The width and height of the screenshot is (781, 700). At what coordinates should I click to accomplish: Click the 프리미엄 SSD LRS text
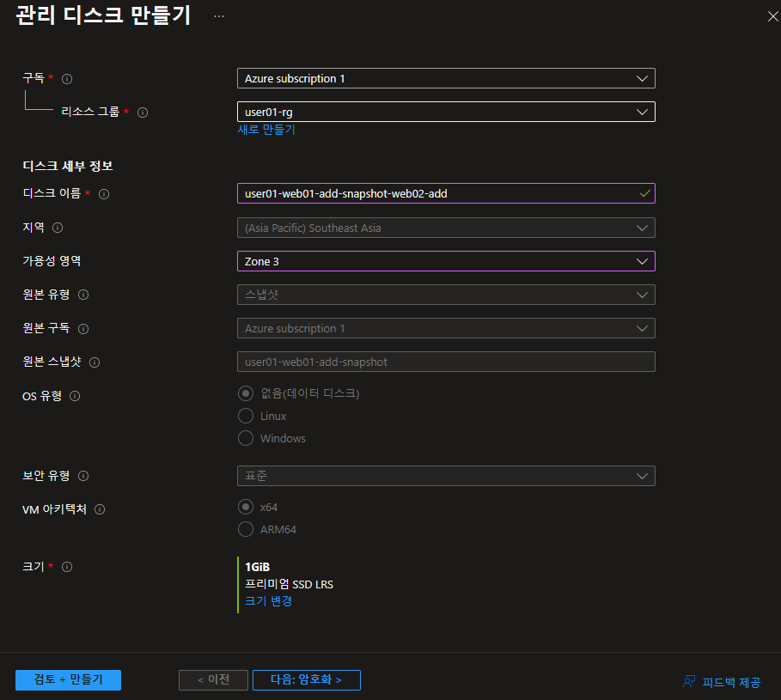[289, 585]
